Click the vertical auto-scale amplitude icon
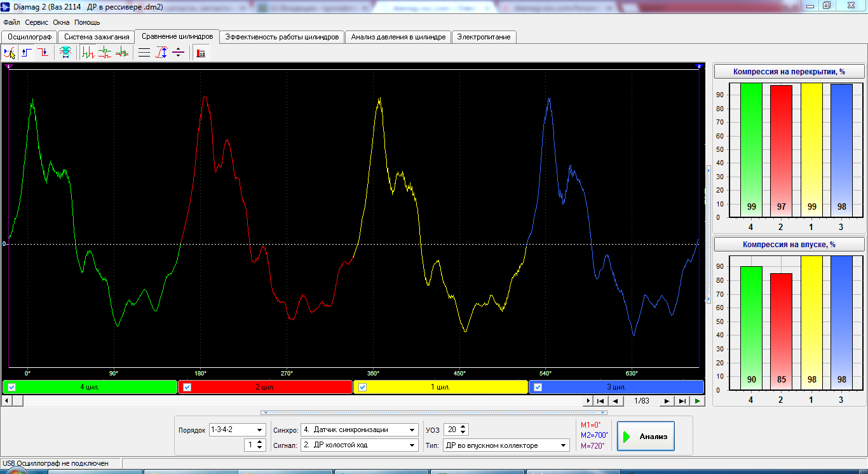Image resolution: width=868 pixels, height=474 pixels. pos(161,53)
